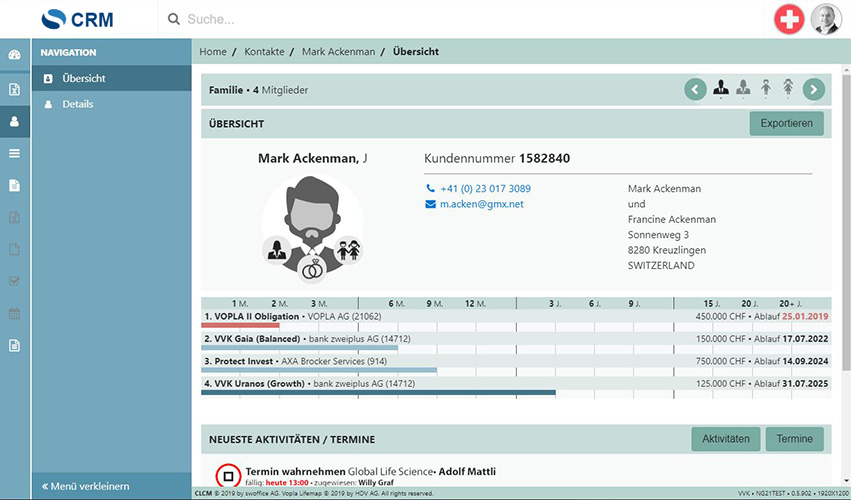Click the spouse badge on avatar
The width and height of the screenshot is (851, 500).
[x=276, y=250]
